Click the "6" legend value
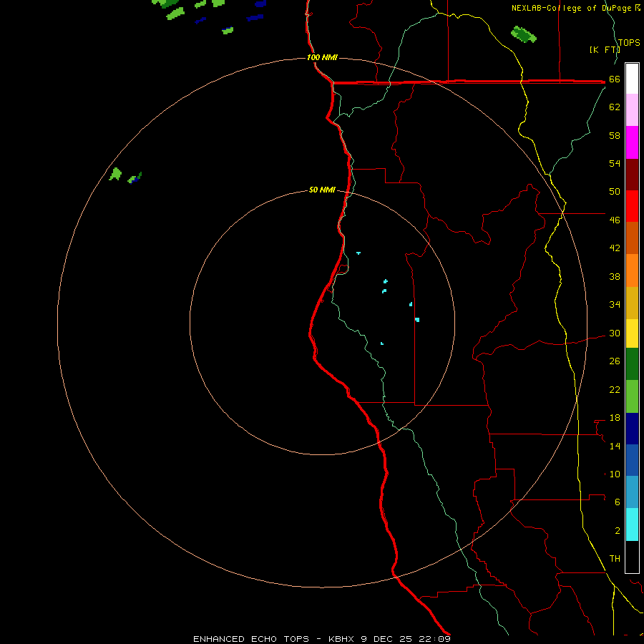The width and height of the screenshot is (644, 644). (x=618, y=502)
